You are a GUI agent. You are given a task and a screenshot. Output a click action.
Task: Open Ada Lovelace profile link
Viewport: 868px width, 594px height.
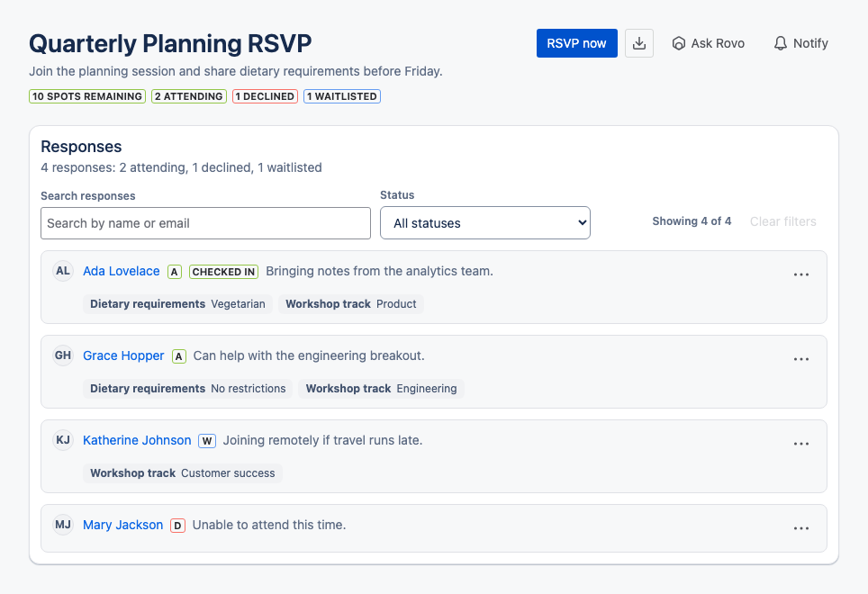click(x=122, y=271)
